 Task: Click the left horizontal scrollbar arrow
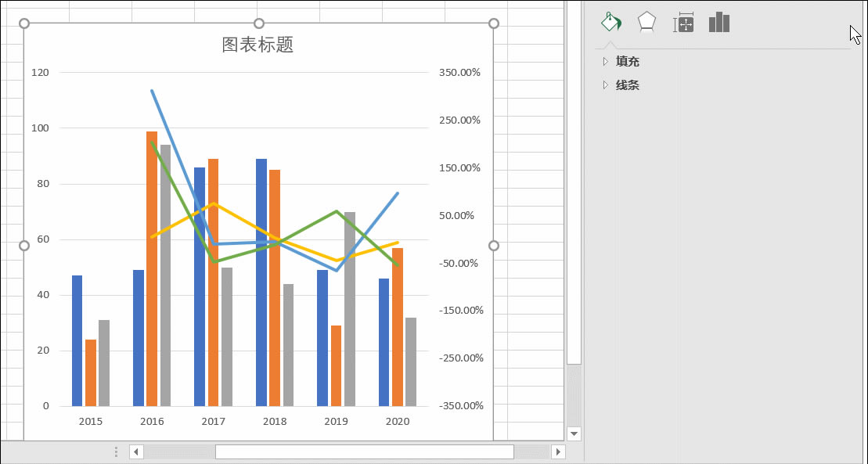coord(135,451)
